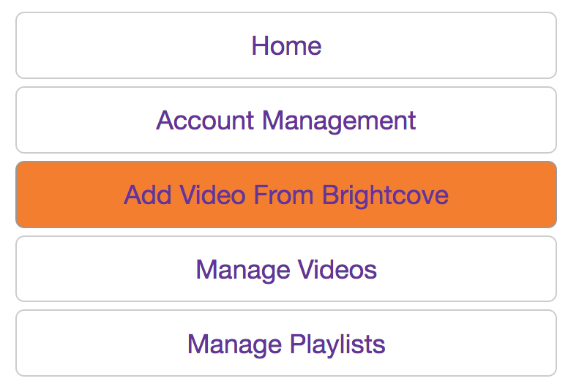Screen dimensions: 568x392
Task: Follow the Manage Videos link text
Action: pyautogui.click(x=286, y=270)
